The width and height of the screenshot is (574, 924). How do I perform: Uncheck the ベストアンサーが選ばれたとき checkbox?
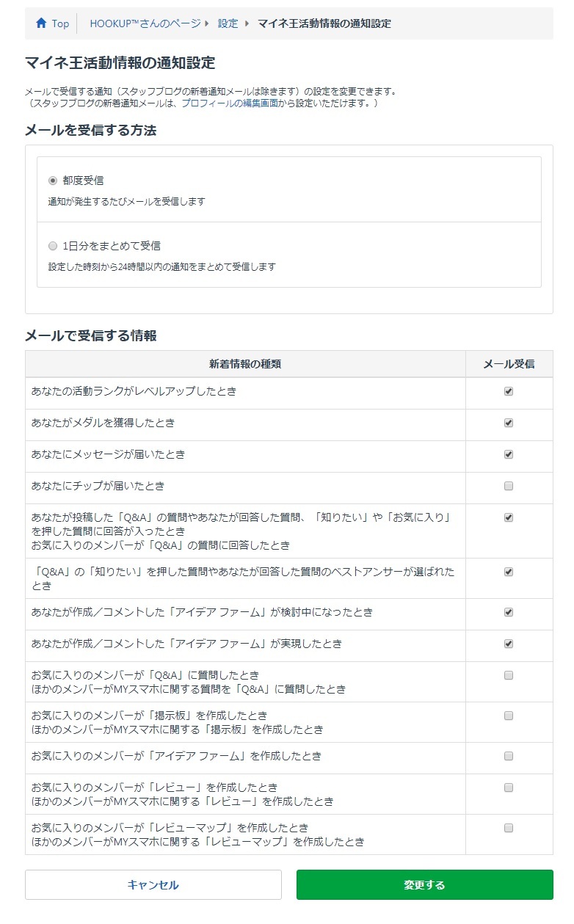tap(509, 572)
